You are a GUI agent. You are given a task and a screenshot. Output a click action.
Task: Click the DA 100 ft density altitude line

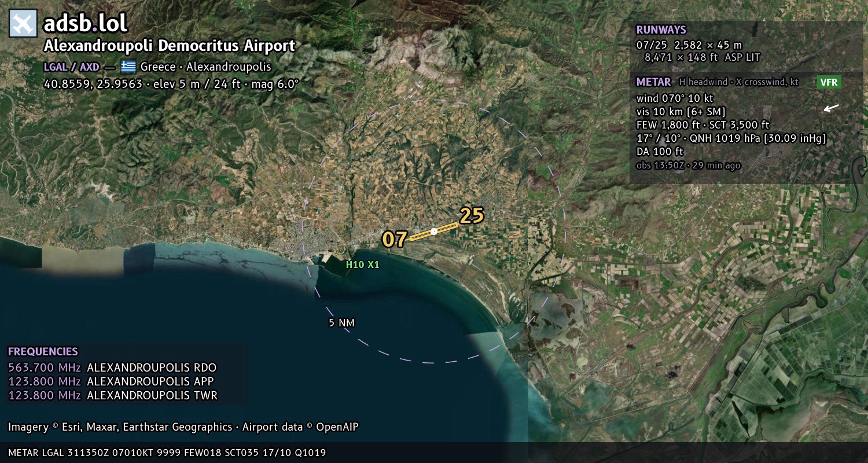tap(660, 152)
